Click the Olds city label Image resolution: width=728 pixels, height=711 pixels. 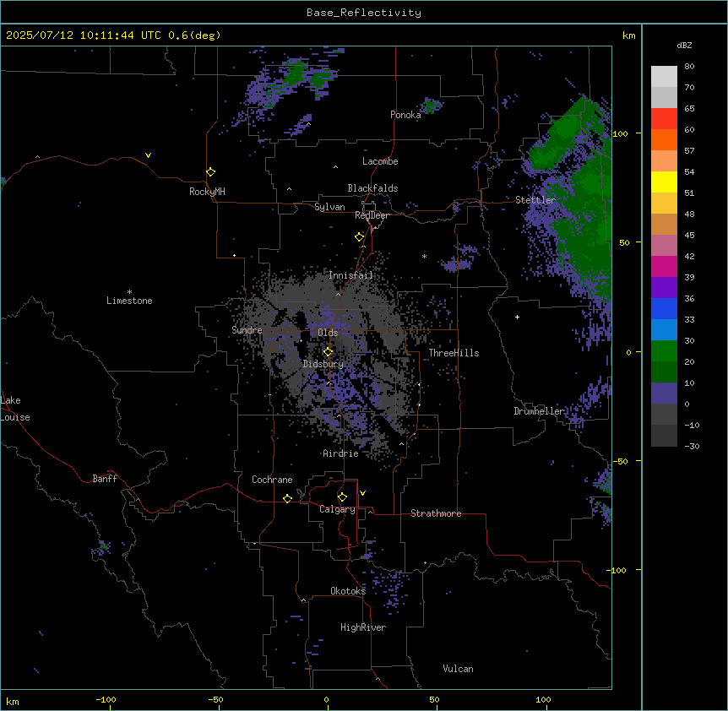tap(328, 333)
